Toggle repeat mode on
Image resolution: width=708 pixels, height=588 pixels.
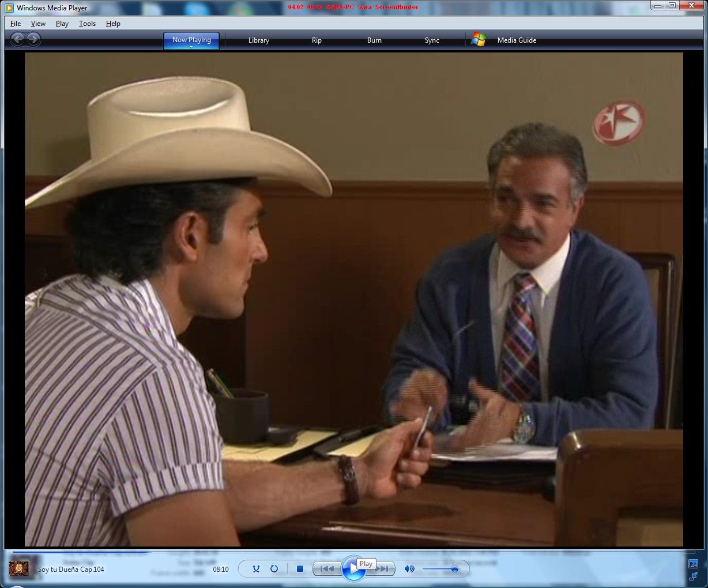point(274,569)
